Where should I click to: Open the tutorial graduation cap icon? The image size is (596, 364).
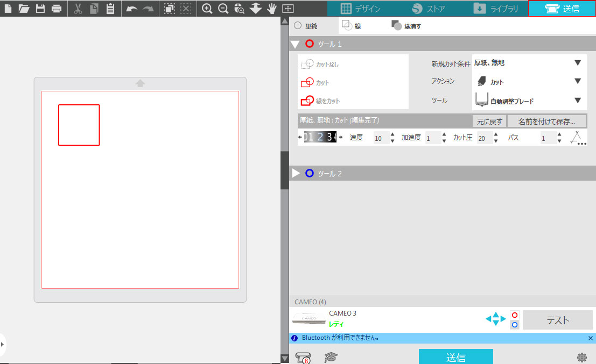pos(331,357)
